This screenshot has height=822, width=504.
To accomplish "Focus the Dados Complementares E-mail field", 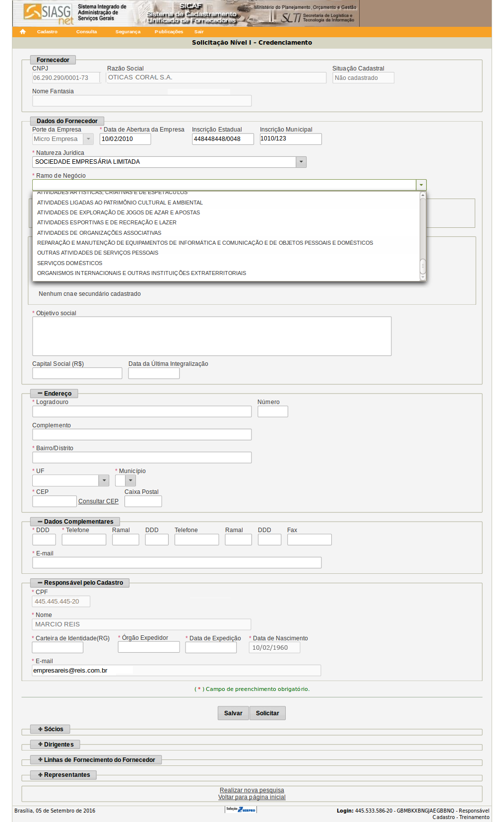I will coord(177,562).
